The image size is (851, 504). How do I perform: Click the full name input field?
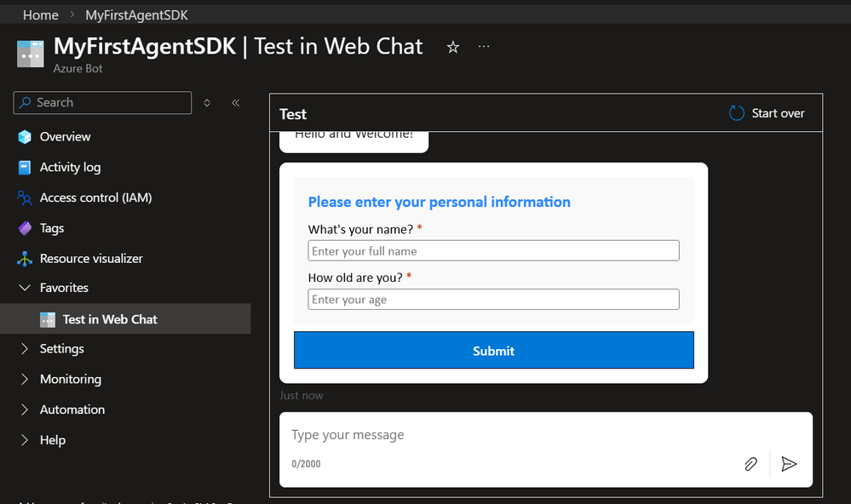point(493,251)
